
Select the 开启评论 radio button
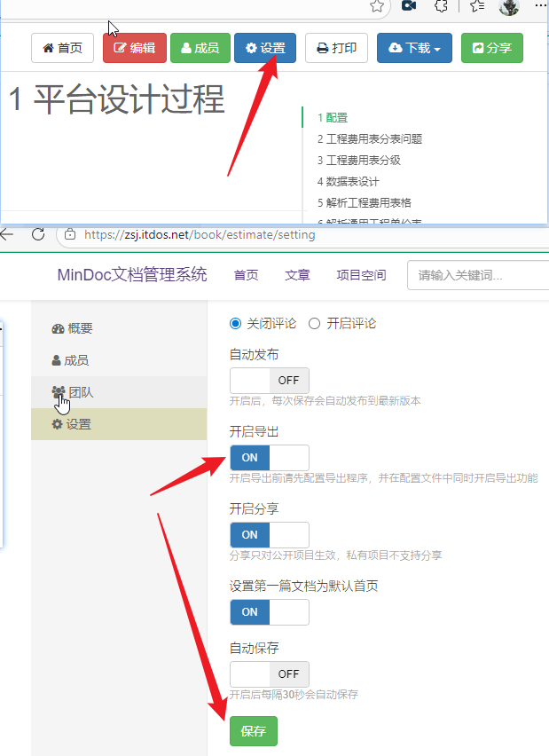(314, 323)
